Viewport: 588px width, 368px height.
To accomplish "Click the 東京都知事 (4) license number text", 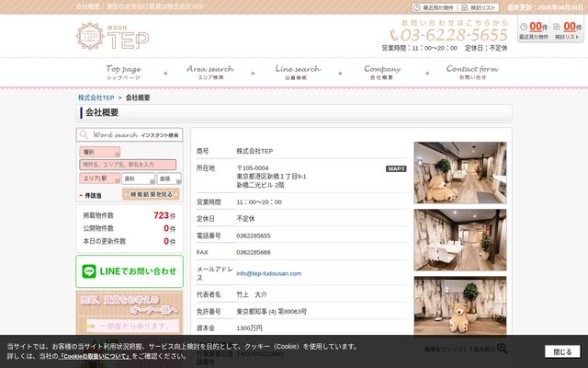I will click(272, 311).
